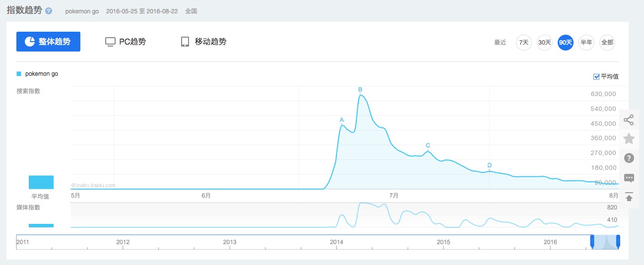
Task: Open the feedback chat bubble icon
Action: pos(629,177)
